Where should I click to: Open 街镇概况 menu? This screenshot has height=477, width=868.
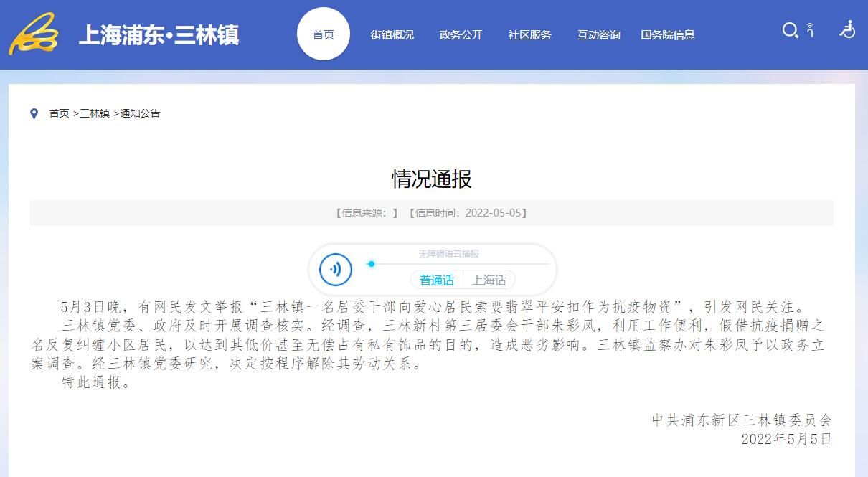coord(392,34)
